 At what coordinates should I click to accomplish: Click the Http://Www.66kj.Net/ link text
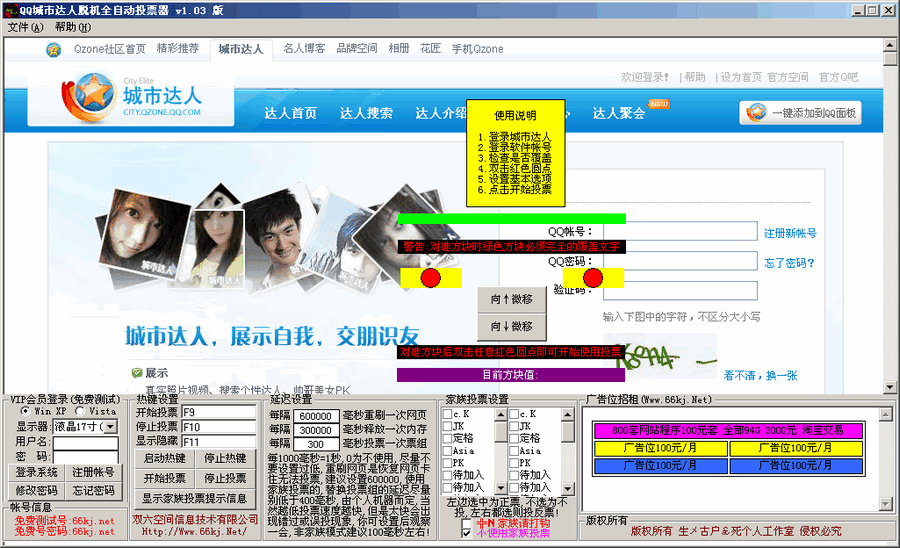[x=195, y=531]
